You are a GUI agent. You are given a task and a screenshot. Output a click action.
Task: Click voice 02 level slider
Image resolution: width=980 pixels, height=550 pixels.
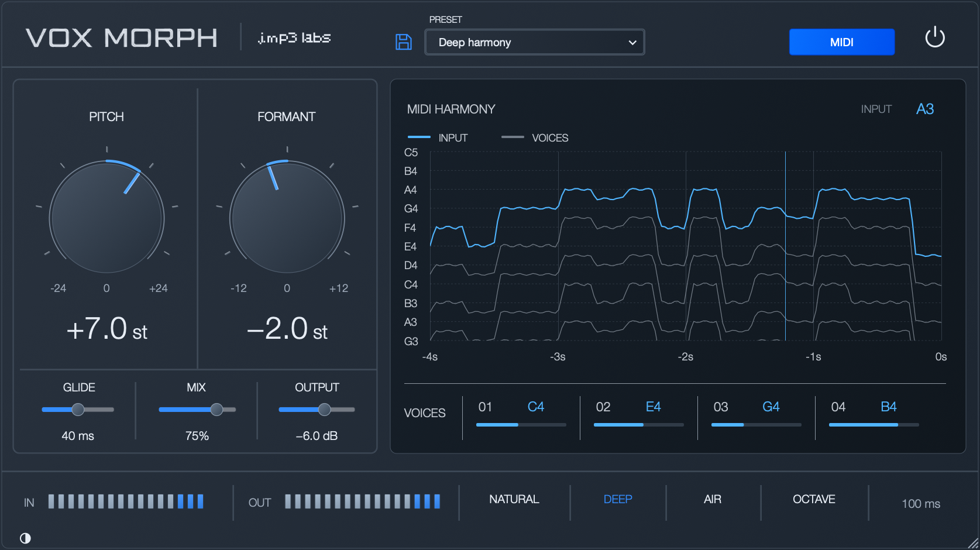(x=639, y=425)
